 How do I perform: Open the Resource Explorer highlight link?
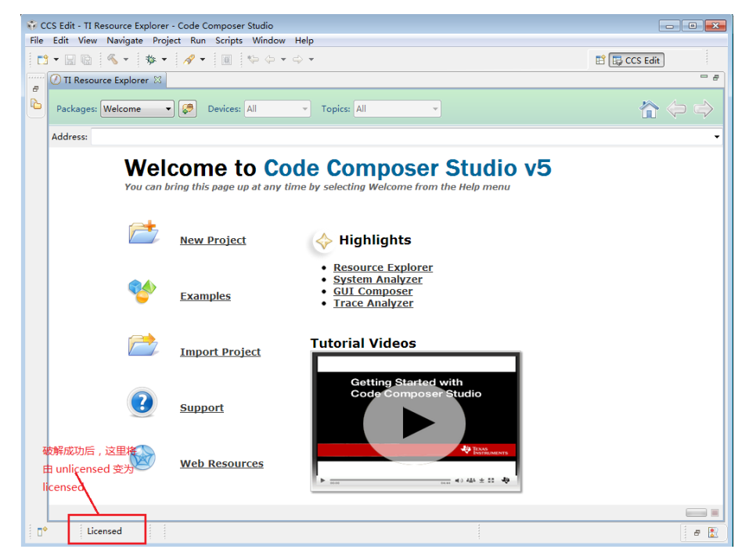click(x=383, y=267)
